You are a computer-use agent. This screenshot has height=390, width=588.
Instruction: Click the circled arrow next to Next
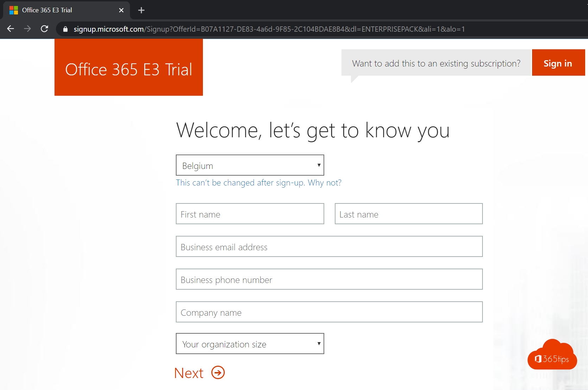click(218, 372)
